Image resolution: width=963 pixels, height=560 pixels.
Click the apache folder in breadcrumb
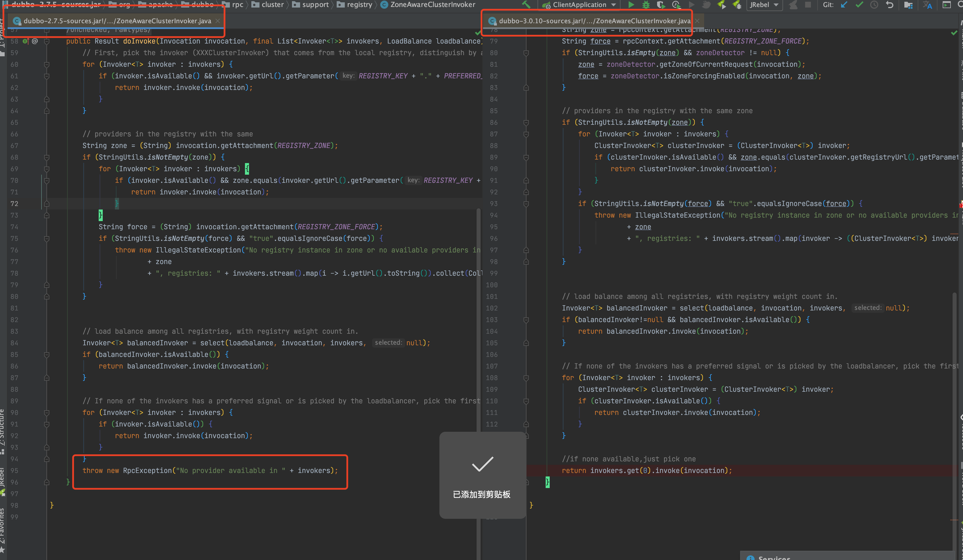click(155, 5)
